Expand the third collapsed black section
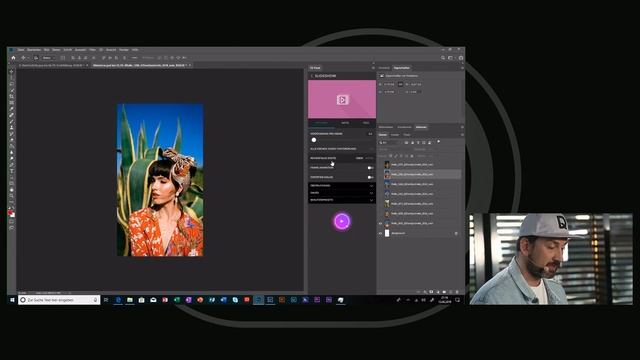 coord(342,200)
